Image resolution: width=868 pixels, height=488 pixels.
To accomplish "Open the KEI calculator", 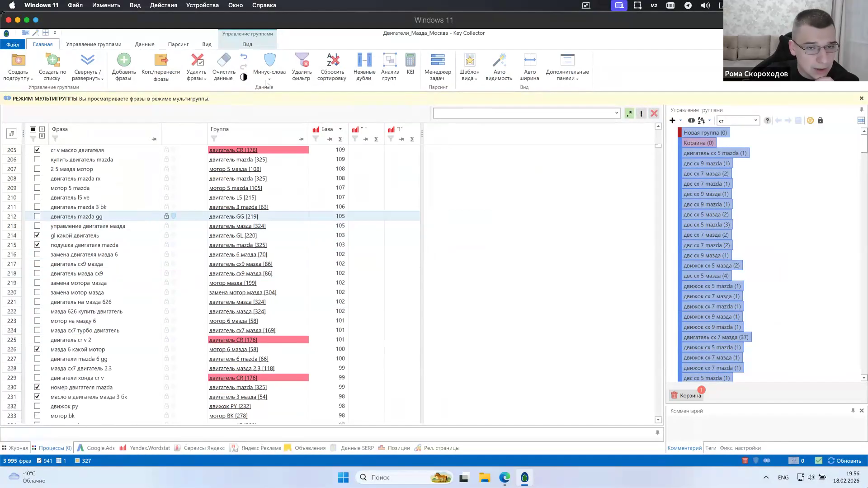I will click(410, 64).
